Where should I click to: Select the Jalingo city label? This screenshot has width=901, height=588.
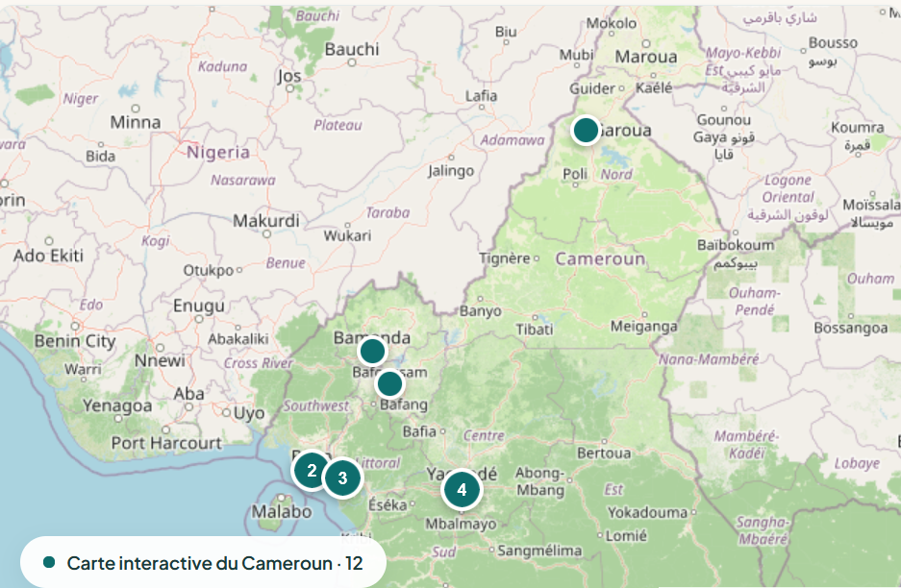tap(451, 171)
